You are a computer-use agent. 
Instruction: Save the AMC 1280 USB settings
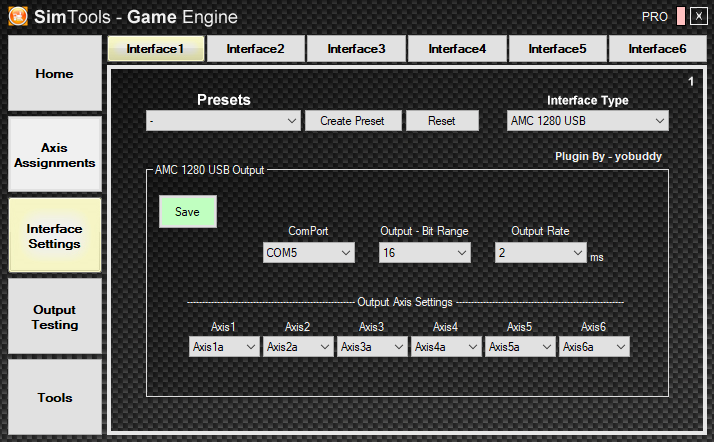(x=187, y=212)
